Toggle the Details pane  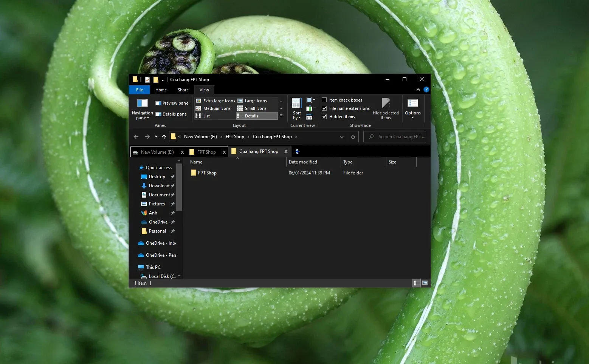click(171, 114)
